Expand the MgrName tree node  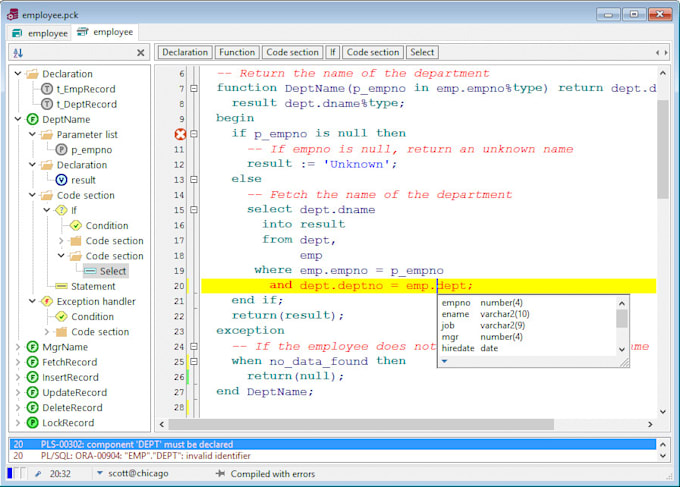coord(18,347)
